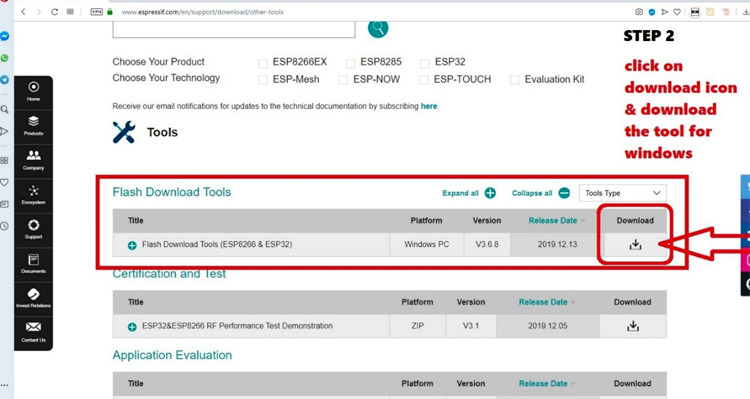The width and height of the screenshot is (750, 399).
Task: Click the VPN badge in address bar
Action: [x=97, y=11]
